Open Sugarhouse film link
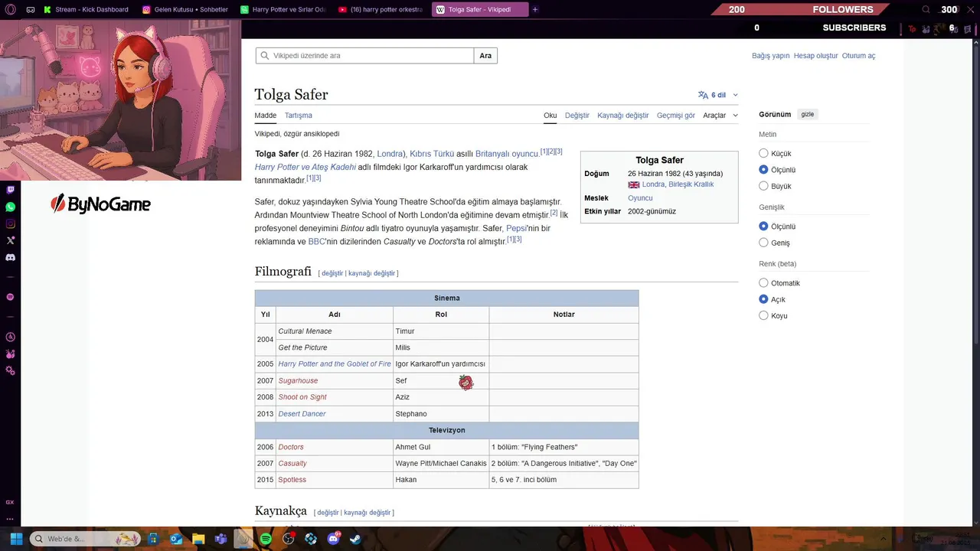This screenshot has width=980, height=551. [x=298, y=381]
